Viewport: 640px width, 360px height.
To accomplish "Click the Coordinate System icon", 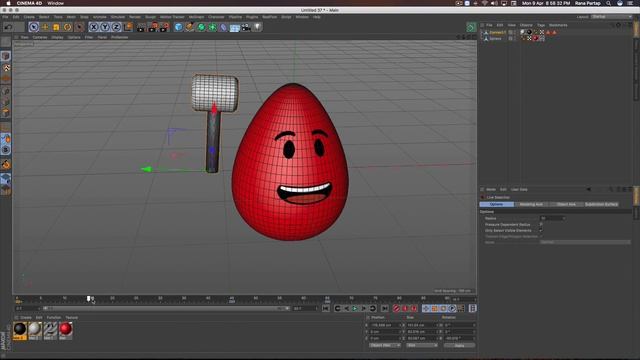I will point(128,27).
